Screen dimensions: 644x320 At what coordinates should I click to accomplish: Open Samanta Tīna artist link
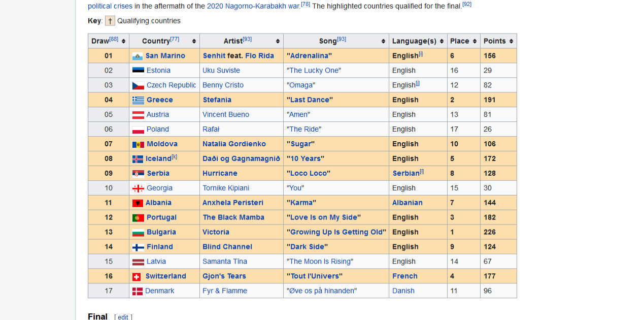click(x=225, y=262)
